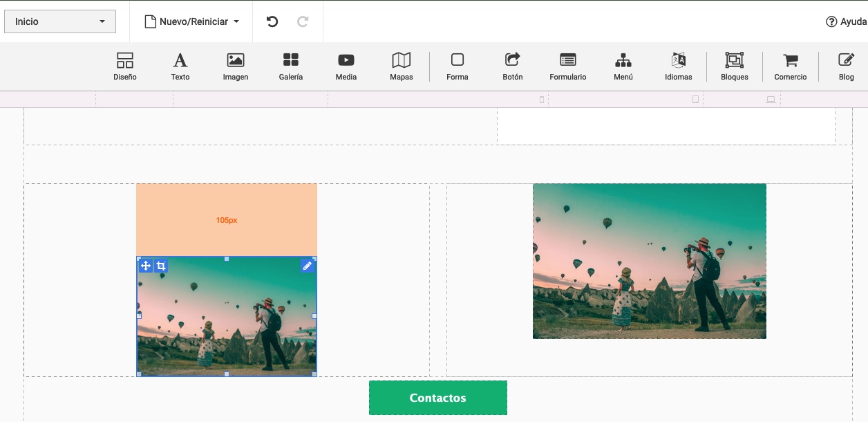Select the Forma shape tool
868x422 pixels.
pos(457,66)
